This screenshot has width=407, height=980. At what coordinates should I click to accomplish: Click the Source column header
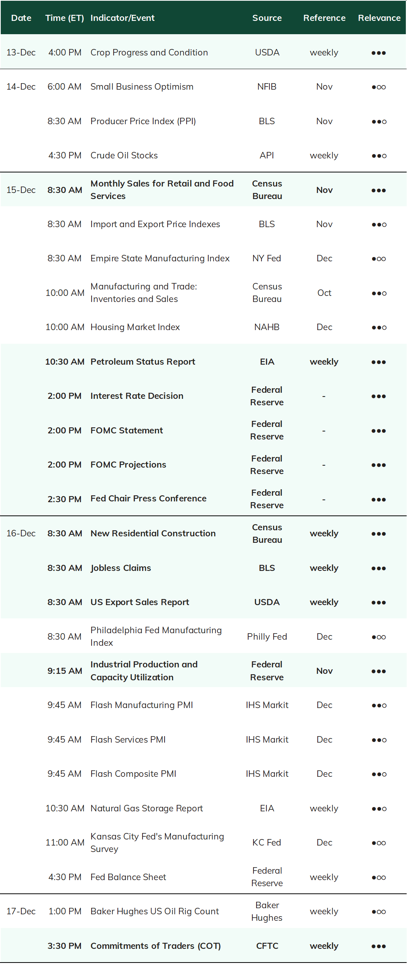click(x=267, y=18)
